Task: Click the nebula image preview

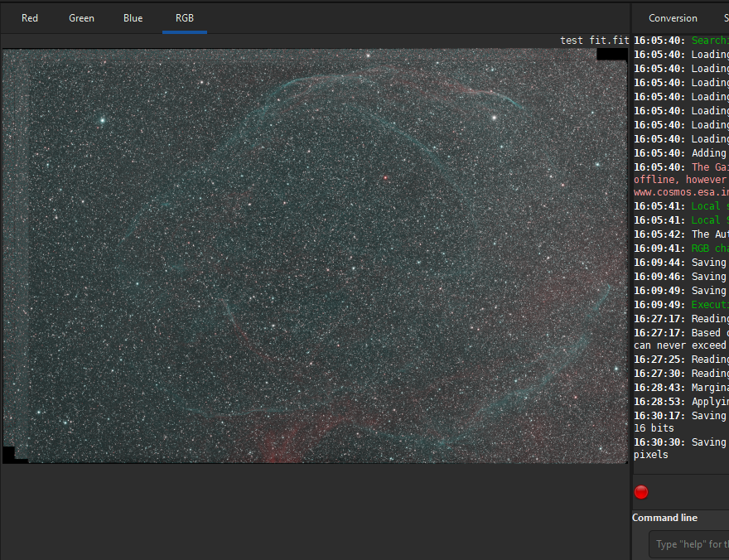Action: (316, 256)
